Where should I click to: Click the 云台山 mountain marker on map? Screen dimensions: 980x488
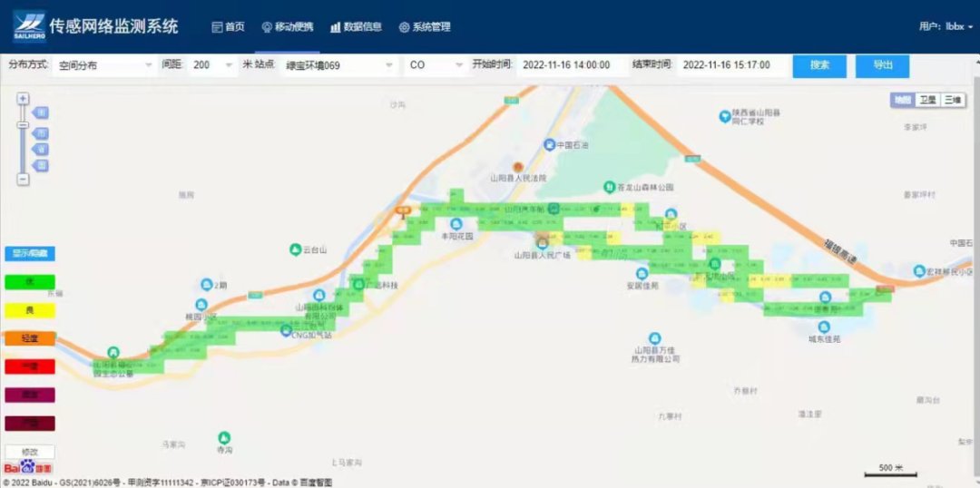[295, 249]
